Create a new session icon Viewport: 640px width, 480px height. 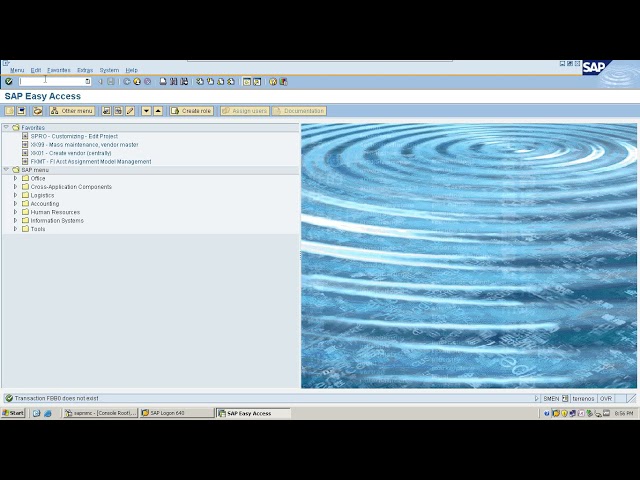click(x=247, y=82)
